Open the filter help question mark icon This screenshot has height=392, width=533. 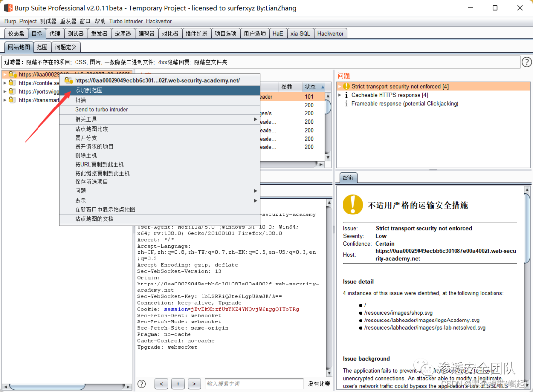coord(526,62)
